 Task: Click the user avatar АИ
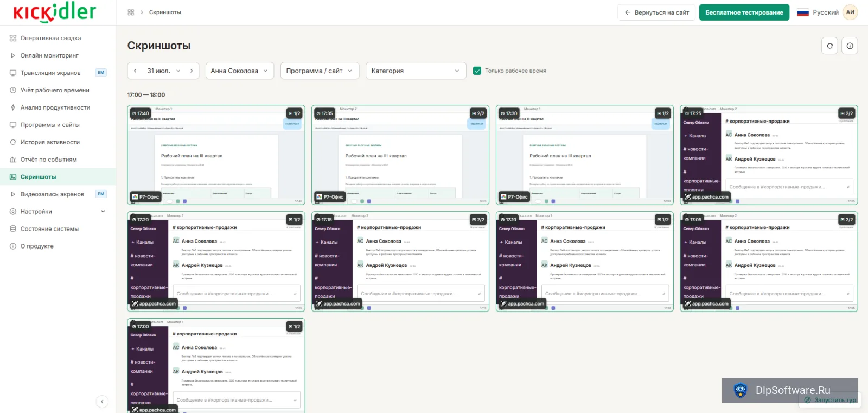coord(850,12)
